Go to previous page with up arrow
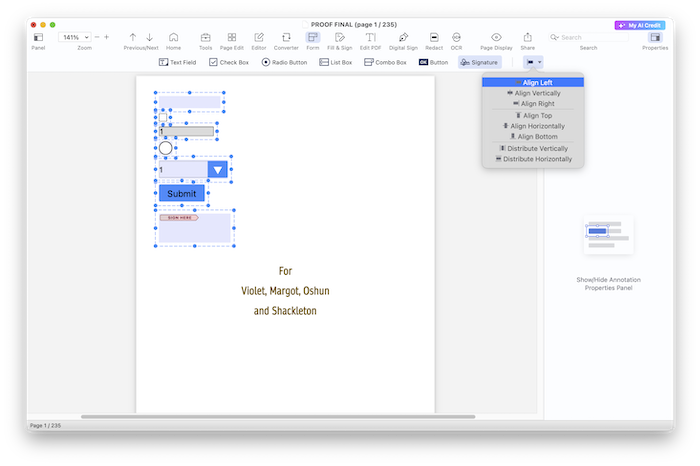Image resolution: width=700 pixels, height=466 pixels. pos(133,37)
